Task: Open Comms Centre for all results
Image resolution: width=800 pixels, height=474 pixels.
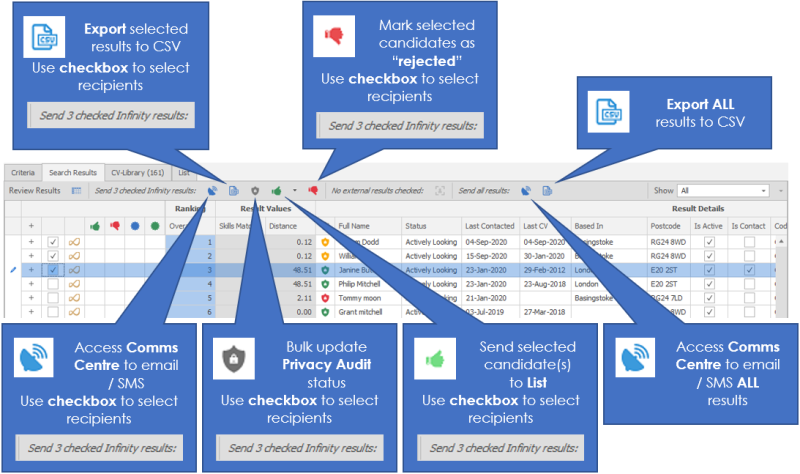Action: 526,190
